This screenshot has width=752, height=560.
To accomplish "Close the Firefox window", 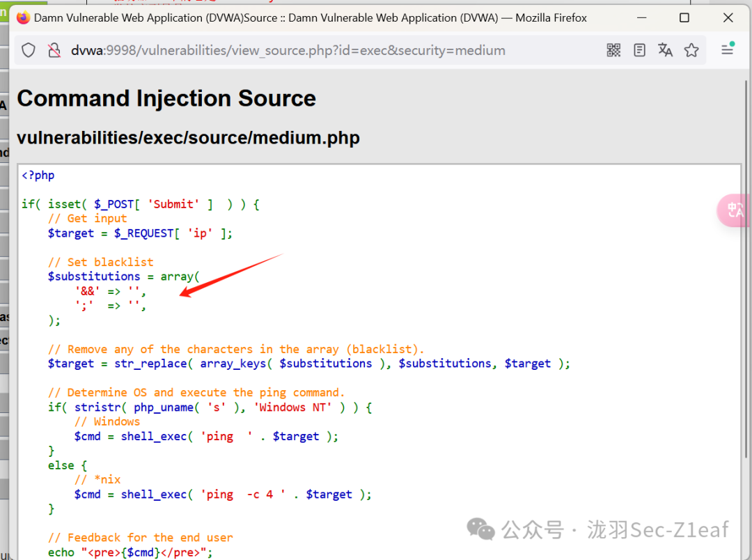I will coord(728,17).
